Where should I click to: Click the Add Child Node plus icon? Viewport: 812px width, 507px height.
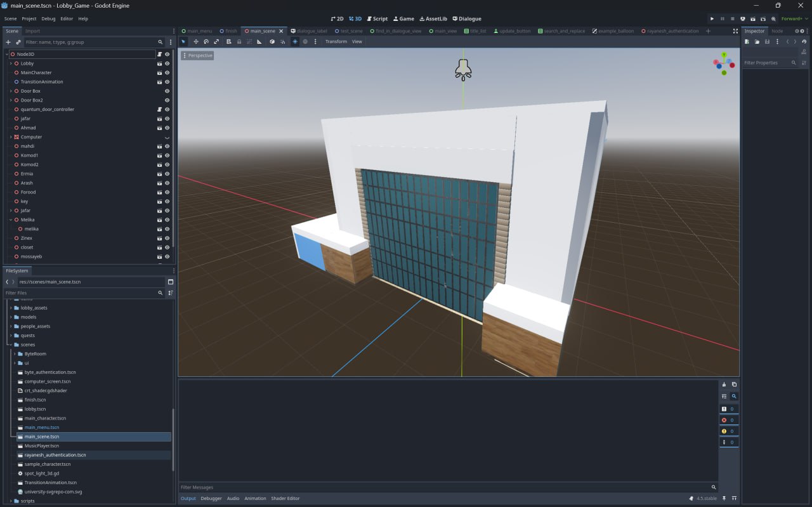tap(8, 42)
